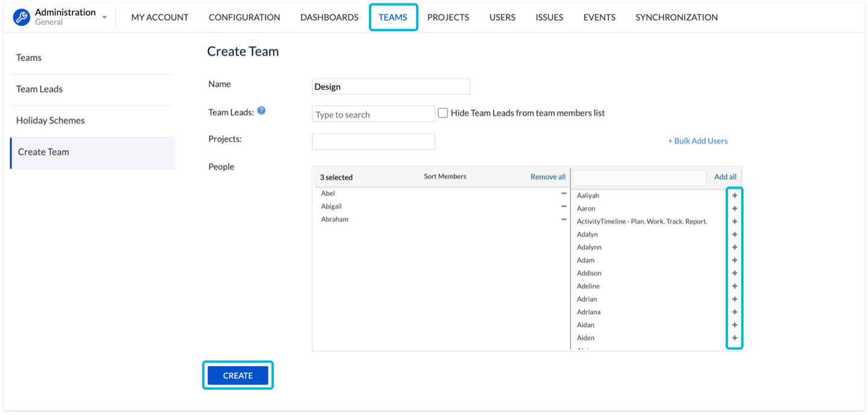Open the TEAMS tab
The height and width of the screenshot is (415, 868).
point(393,17)
